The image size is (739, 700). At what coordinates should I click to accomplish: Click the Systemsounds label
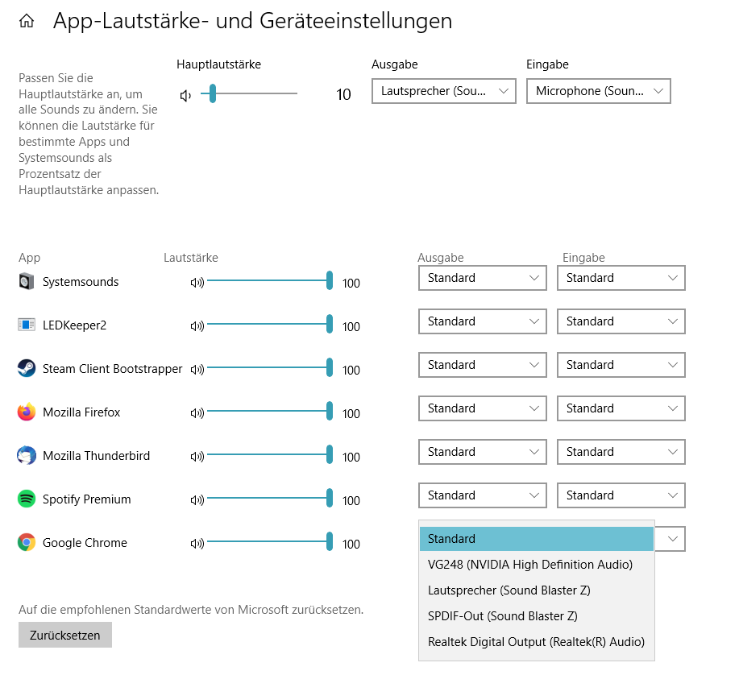pyautogui.click(x=81, y=282)
